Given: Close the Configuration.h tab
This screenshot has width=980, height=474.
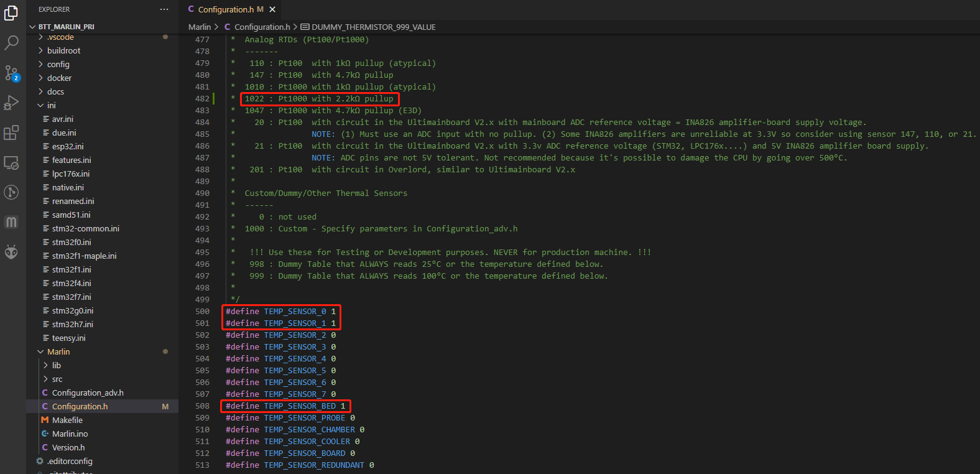Looking at the screenshot, I should click(272, 9).
